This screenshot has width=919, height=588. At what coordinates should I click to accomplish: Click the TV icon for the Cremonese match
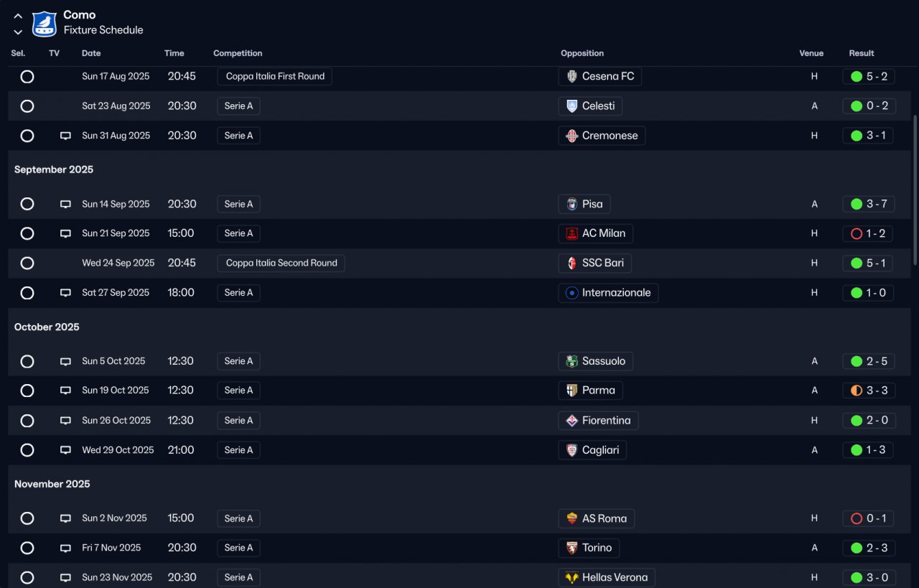coord(65,136)
